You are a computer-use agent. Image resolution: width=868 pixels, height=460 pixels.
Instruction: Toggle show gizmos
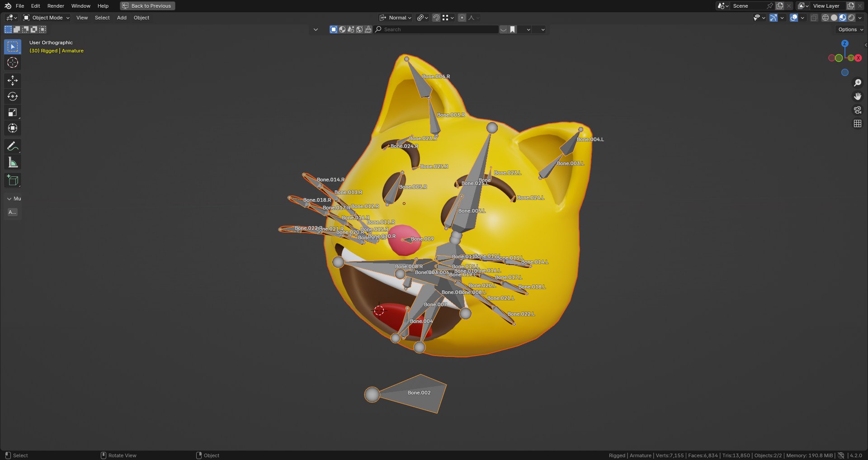coord(774,18)
